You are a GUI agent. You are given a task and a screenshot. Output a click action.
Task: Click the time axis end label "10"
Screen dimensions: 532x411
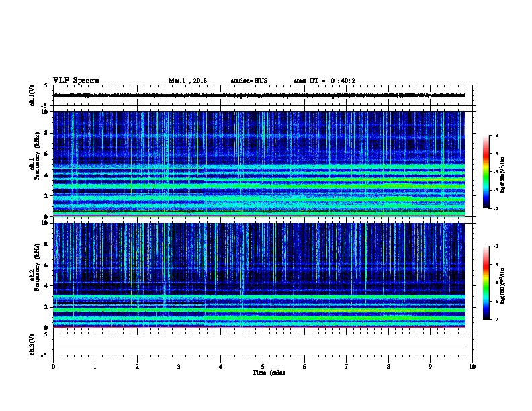(472, 367)
